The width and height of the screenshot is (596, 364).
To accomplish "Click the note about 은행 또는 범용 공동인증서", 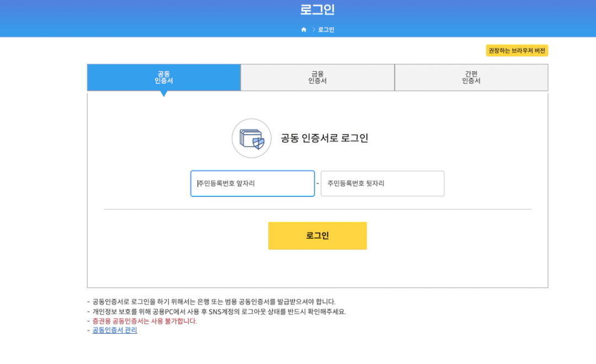I will [x=214, y=302].
